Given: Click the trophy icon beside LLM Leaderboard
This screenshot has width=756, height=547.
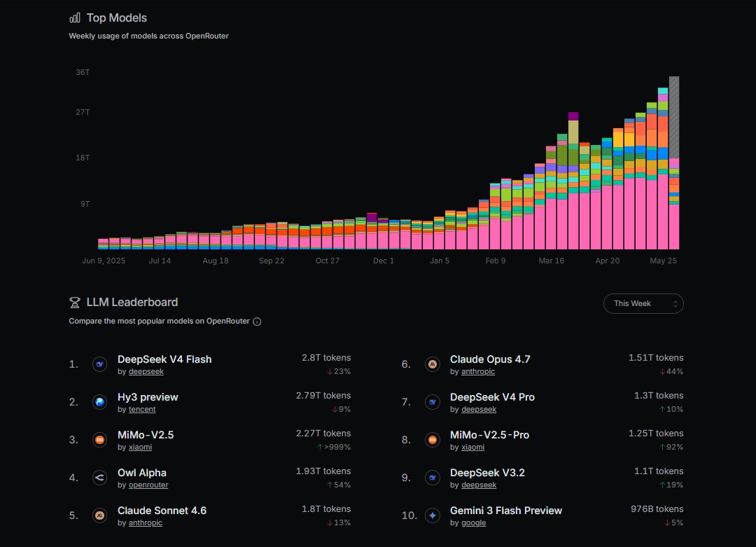Looking at the screenshot, I should (75, 303).
